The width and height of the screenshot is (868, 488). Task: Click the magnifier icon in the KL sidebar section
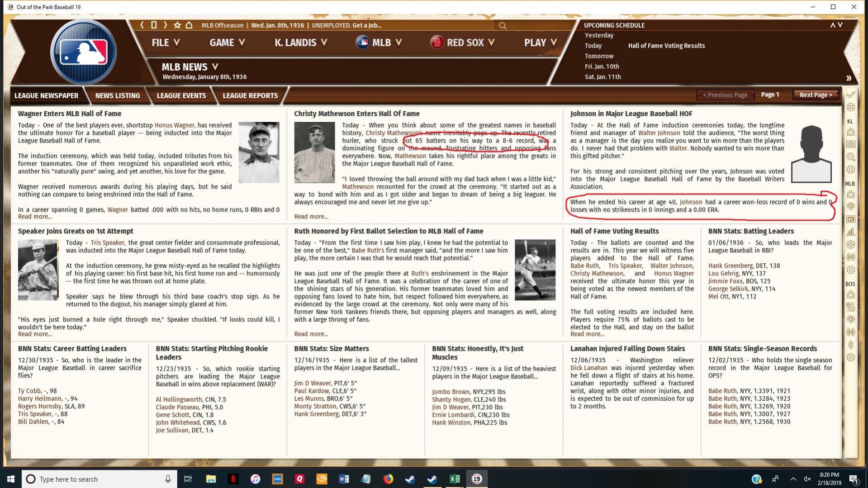850,157
